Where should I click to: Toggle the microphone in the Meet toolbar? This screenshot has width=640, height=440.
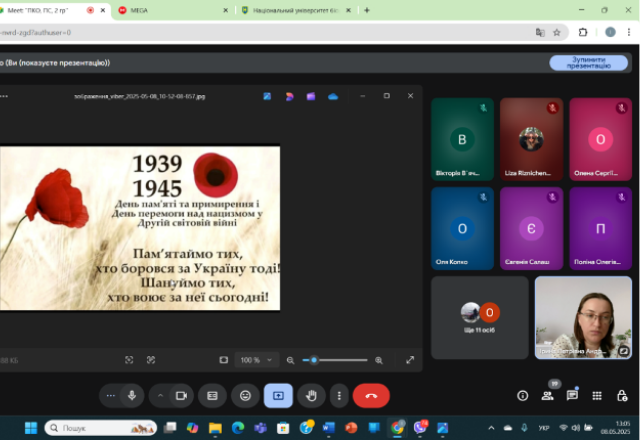coord(131,396)
